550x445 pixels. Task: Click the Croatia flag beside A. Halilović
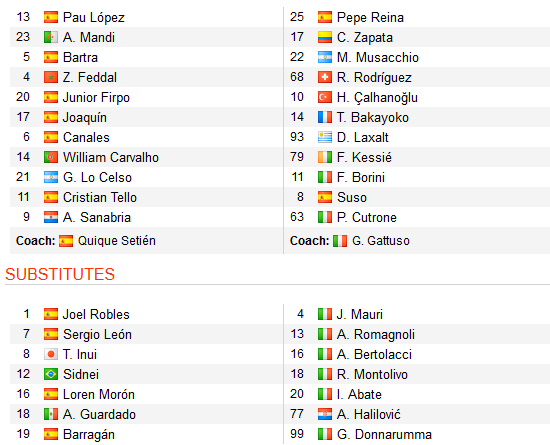(x=325, y=414)
